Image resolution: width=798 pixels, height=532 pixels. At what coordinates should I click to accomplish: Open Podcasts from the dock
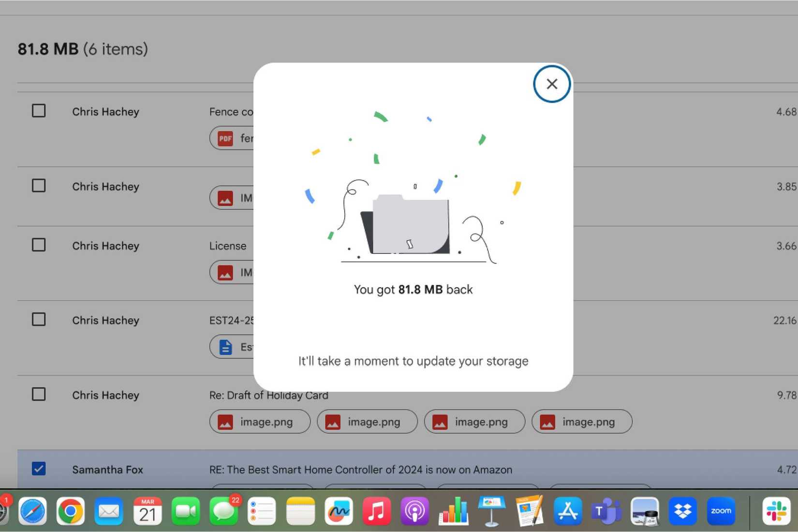pos(415,511)
